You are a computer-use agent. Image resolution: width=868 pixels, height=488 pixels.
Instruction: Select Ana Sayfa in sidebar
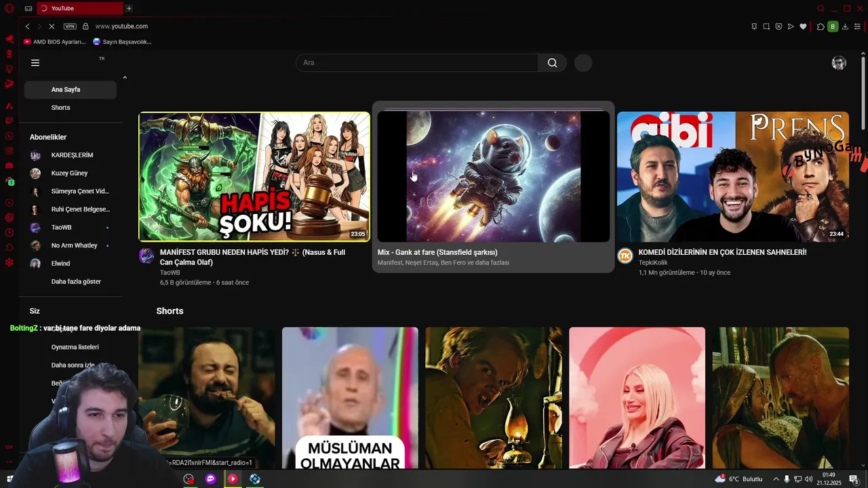(71, 89)
